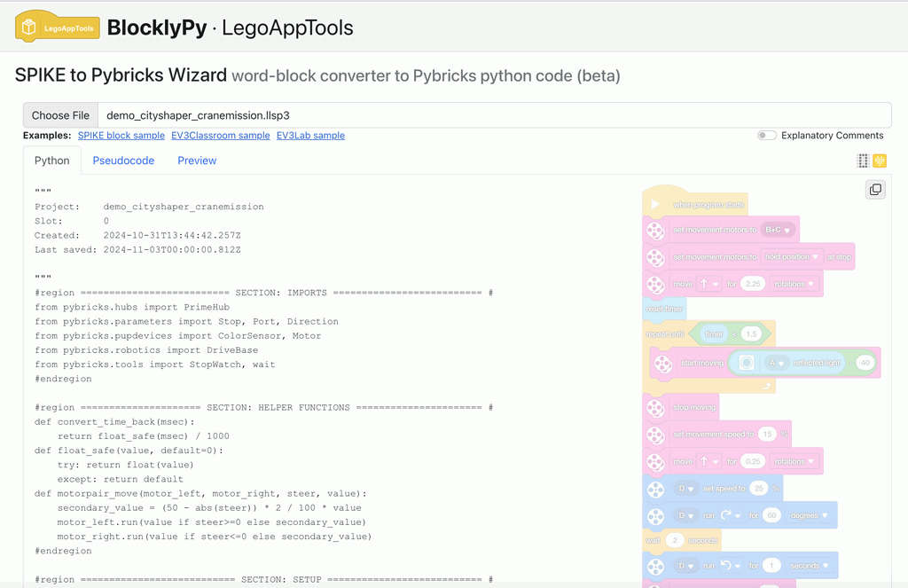
Task: Open 'rotations' unit dropdown in 2.25 block
Action: click(794, 284)
